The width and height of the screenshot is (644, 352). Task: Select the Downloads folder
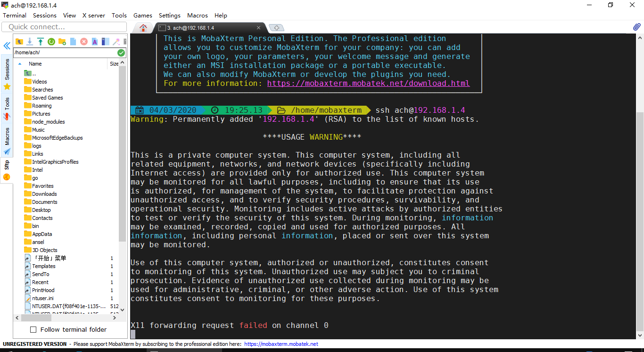click(x=41, y=194)
